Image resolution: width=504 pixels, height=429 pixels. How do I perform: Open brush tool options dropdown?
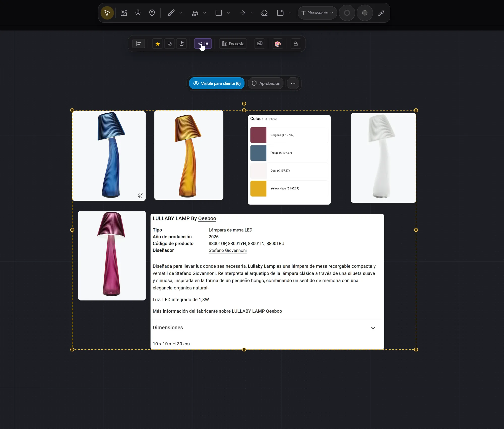pos(181,13)
